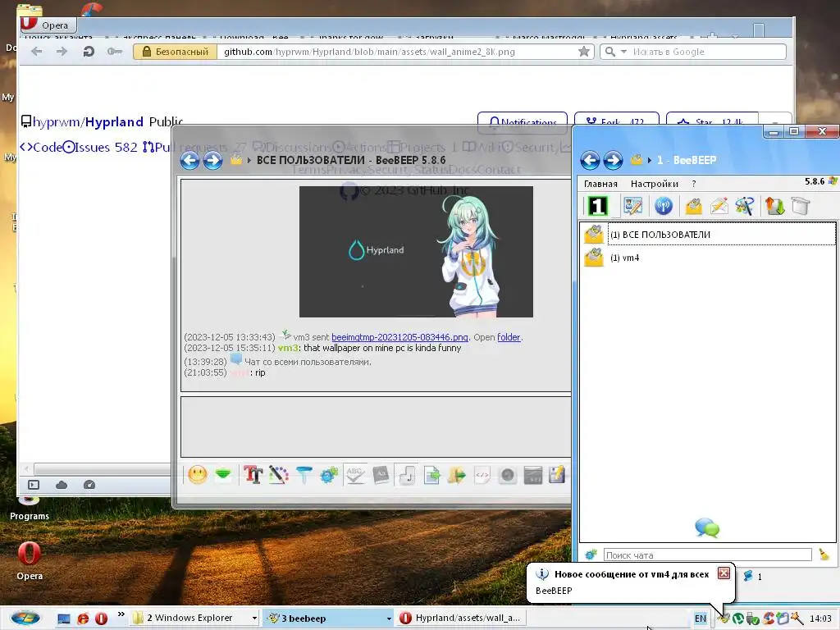Click the code snippet </> icon
Screen dimensions: 840x630
482,475
